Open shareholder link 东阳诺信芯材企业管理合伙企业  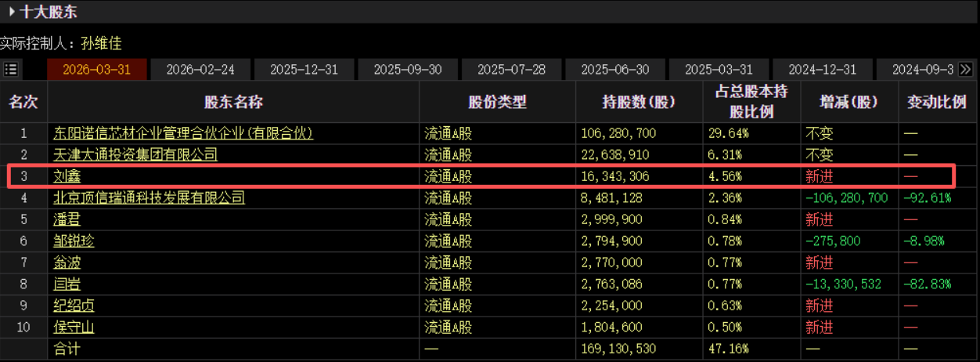[x=183, y=133]
